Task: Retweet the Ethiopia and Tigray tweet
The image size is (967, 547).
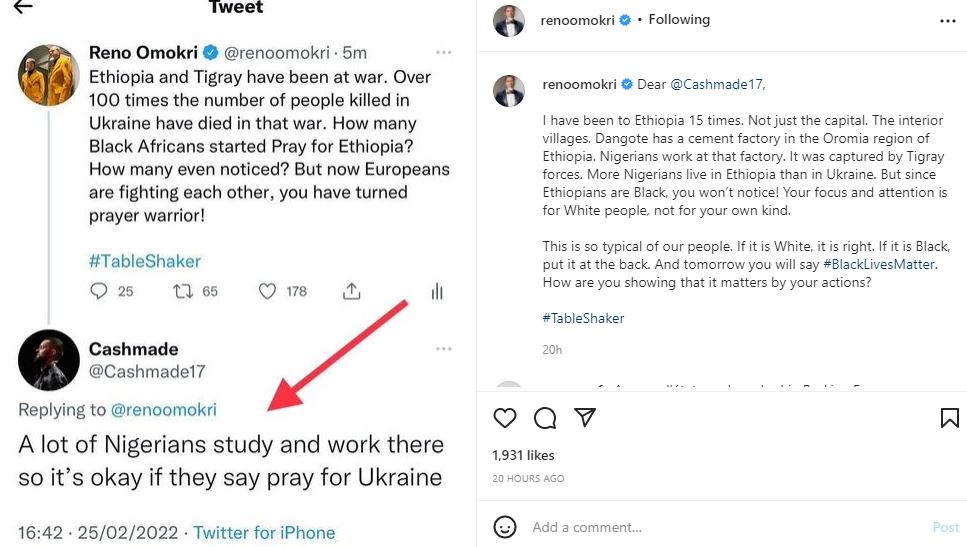Action: [x=183, y=291]
